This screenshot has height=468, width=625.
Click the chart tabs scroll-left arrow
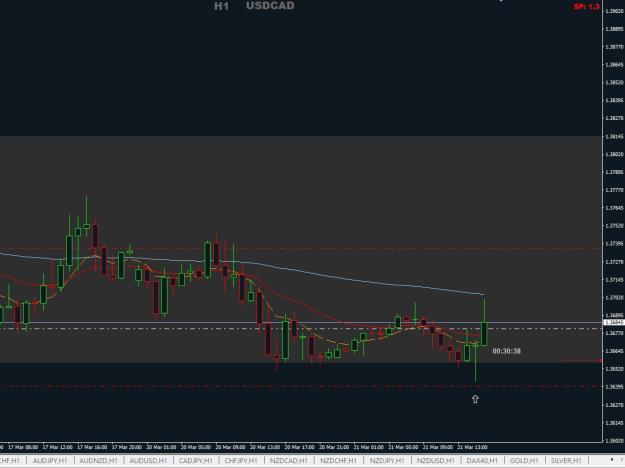(612, 460)
